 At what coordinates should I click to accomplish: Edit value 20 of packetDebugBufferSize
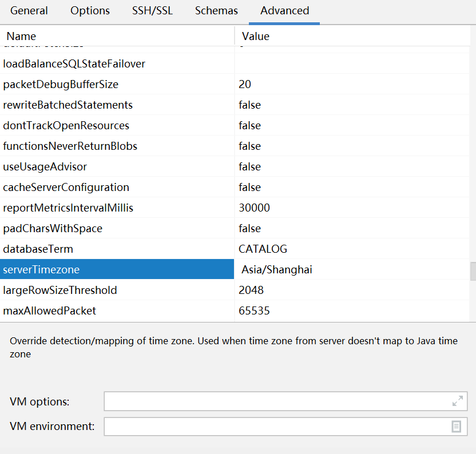(x=352, y=85)
